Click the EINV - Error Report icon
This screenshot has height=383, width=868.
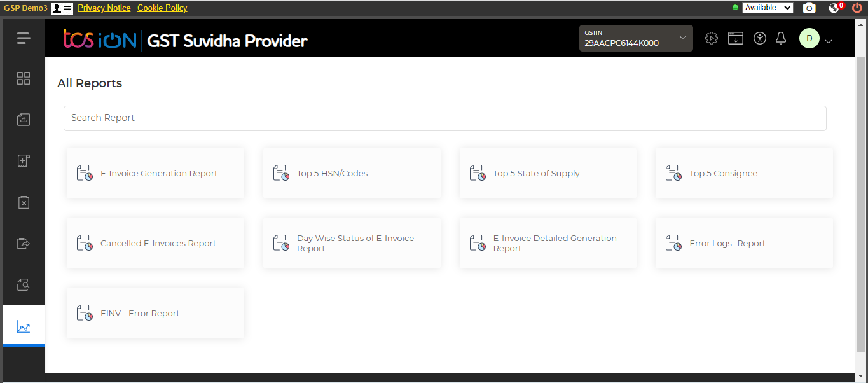pyautogui.click(x=85, y=313)
